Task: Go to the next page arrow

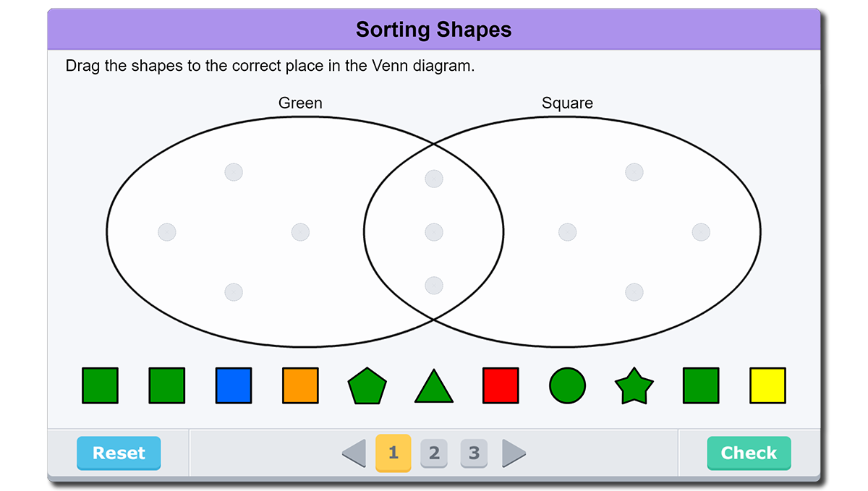Action: tap(514, 453)
